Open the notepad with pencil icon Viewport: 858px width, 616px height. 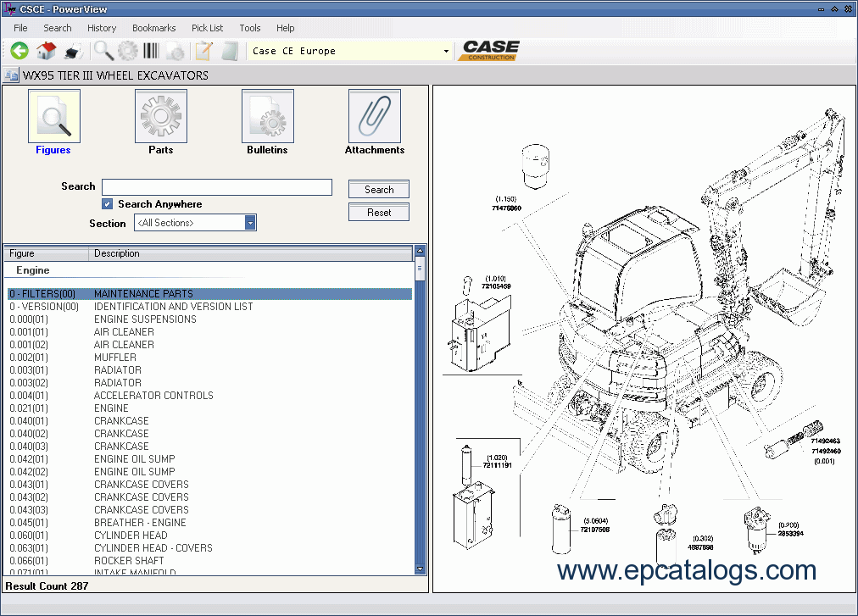point(204,51)
